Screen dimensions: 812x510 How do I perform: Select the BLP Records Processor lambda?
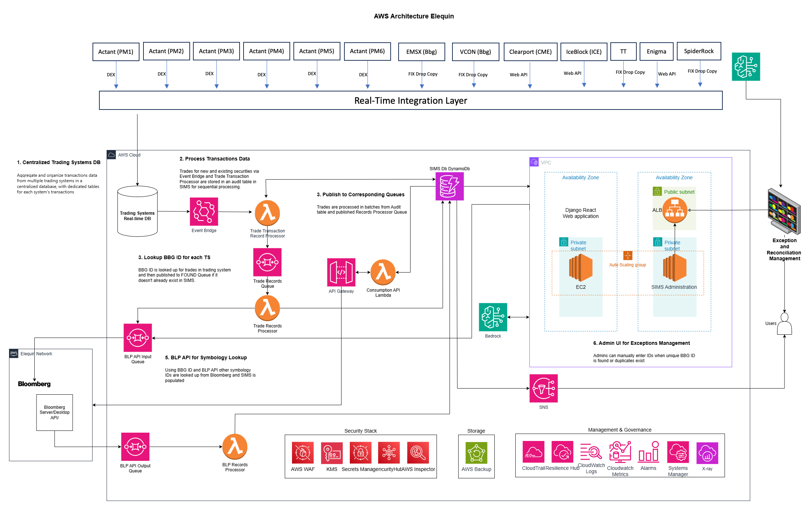[235, 447]
